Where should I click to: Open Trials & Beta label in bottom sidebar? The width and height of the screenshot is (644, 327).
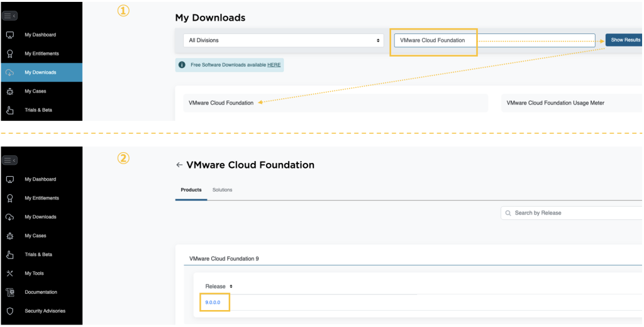[x=38, y=255]
